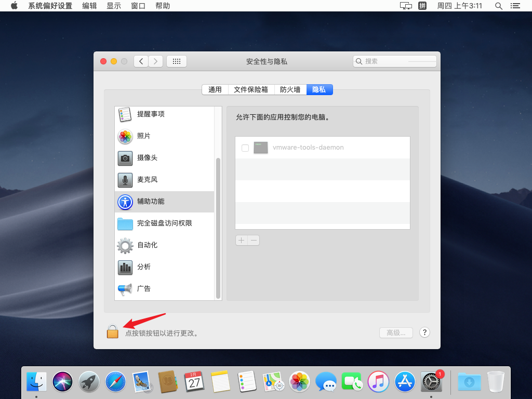Click the plus button to add app
The height and width of the screenshot is (399, 532).
(242, 240)
